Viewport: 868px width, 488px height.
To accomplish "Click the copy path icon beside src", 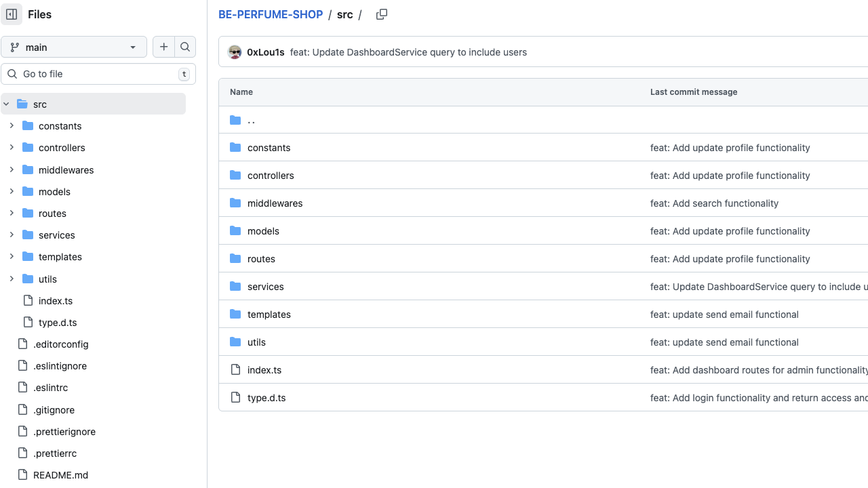I will [x=381, y=14].
